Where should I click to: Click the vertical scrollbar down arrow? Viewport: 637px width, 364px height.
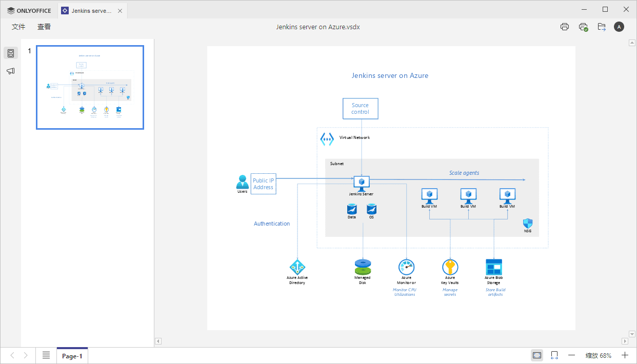[632, 333]
